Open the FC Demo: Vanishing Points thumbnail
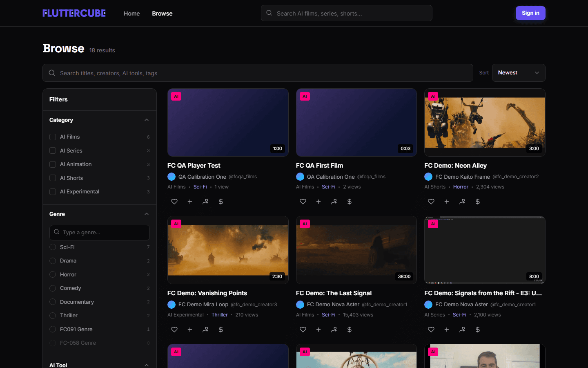 pyautogui.click(x=228, y=250)
